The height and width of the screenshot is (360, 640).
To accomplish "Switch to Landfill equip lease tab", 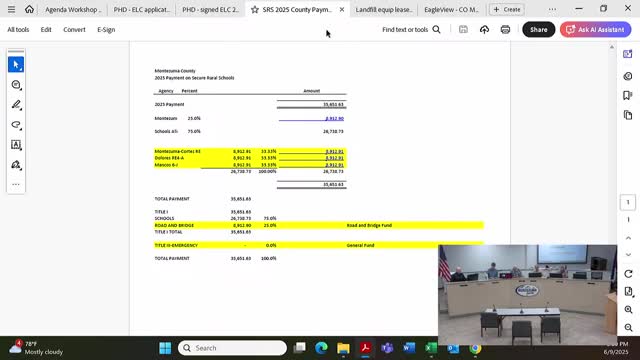I will [x=384, y=9].
